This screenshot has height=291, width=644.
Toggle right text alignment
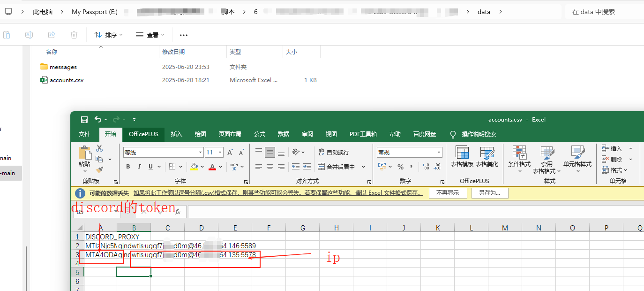(x=281, y=167)
